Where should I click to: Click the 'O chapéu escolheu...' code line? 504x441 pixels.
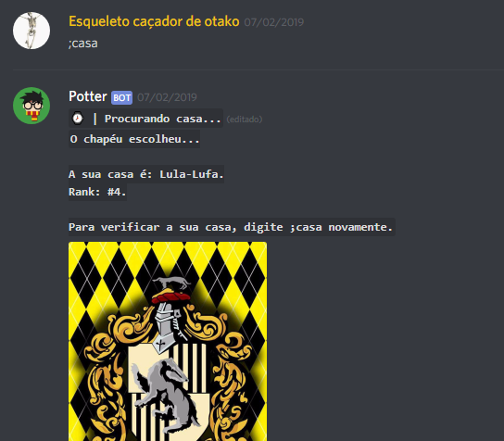click(134, 139)
